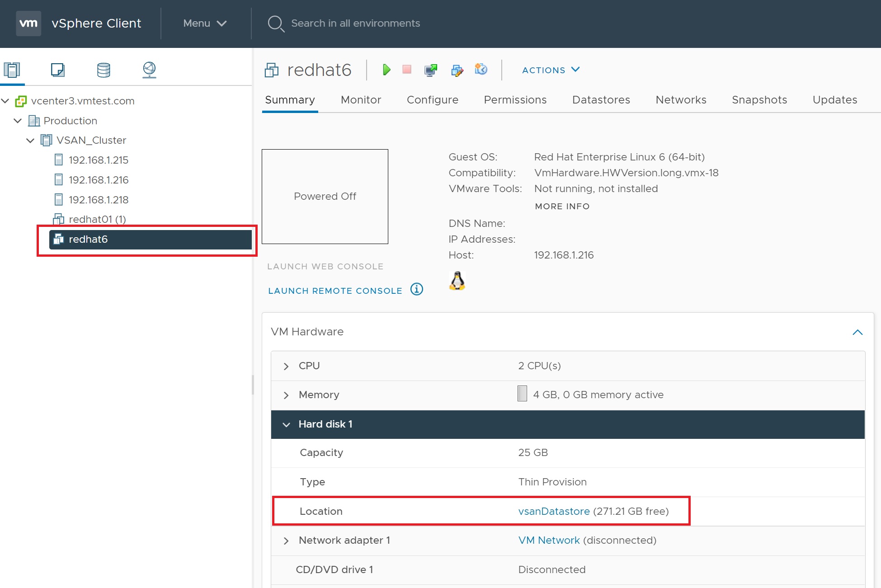Open the Networking view icon
The height and width of the screenshot is (588, 881).
[149, 70]
